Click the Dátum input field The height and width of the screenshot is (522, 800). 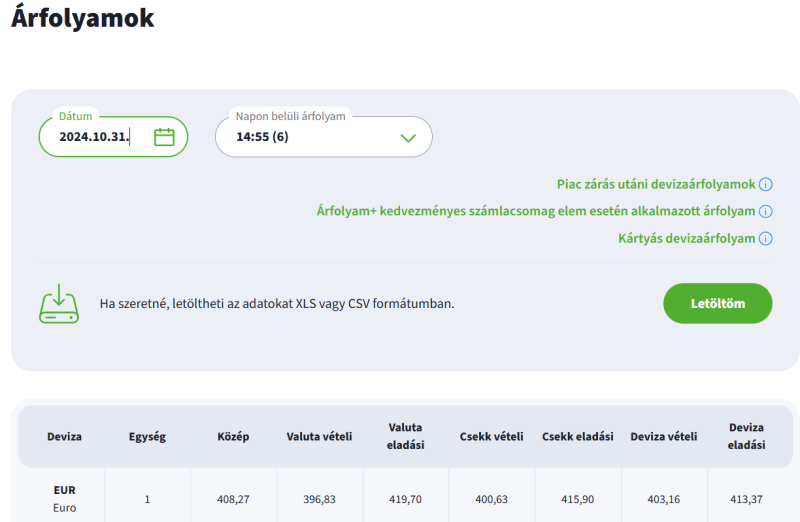[113, 137]
